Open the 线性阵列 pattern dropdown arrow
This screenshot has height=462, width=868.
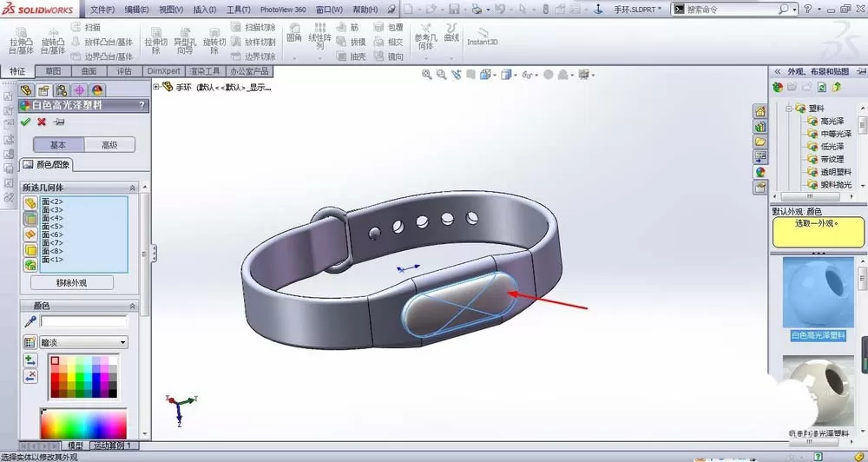click(x=319, y=57)
